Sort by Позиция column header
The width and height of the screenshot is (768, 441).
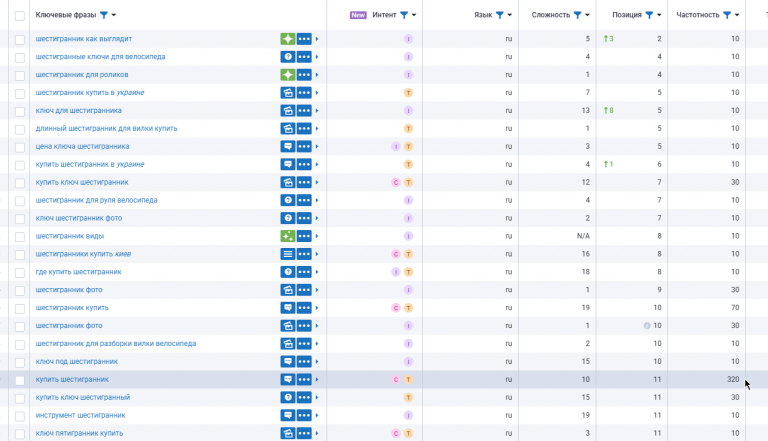(x=626, y=15)
